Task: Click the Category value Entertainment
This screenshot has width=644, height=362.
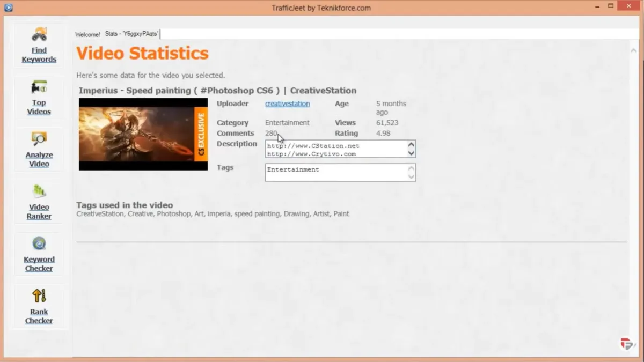Action: point(287,123)
